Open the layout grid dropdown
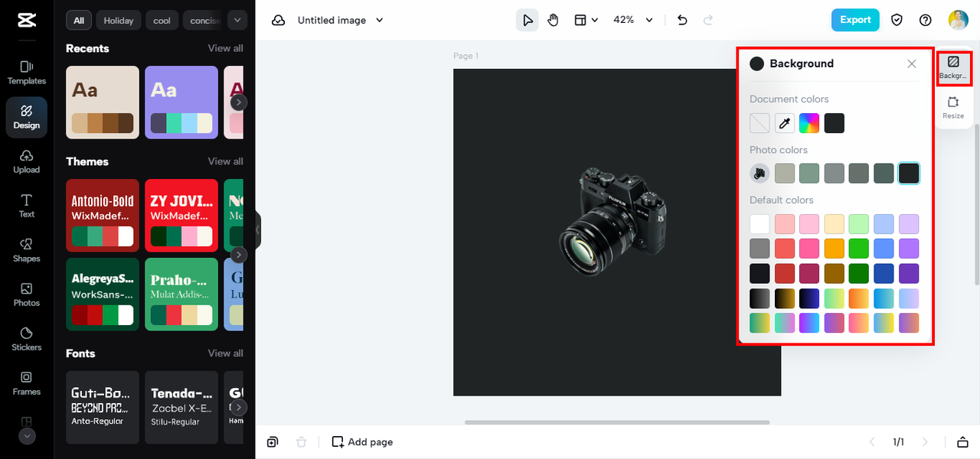Image resolution: width=980 pixels, height=459 pixels. tap(586, 21)
